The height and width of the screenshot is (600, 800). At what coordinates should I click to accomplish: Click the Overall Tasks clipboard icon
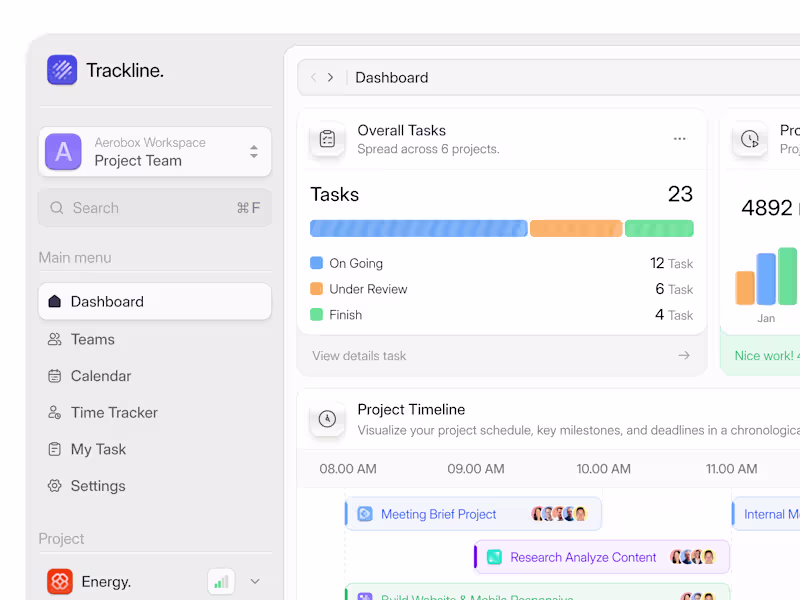tap(327, 140)
